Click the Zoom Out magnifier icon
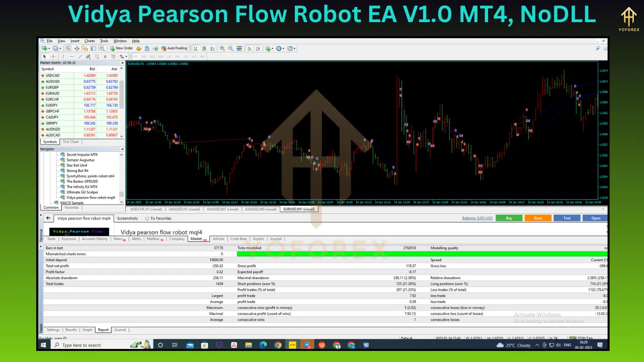 (230, 48)
